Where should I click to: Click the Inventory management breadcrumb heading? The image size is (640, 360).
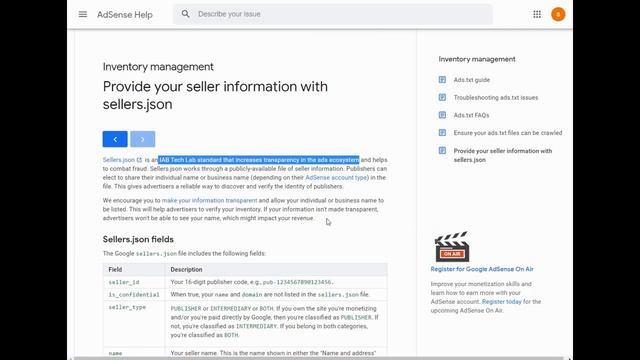pyautogui.click(x=158, y=67)
